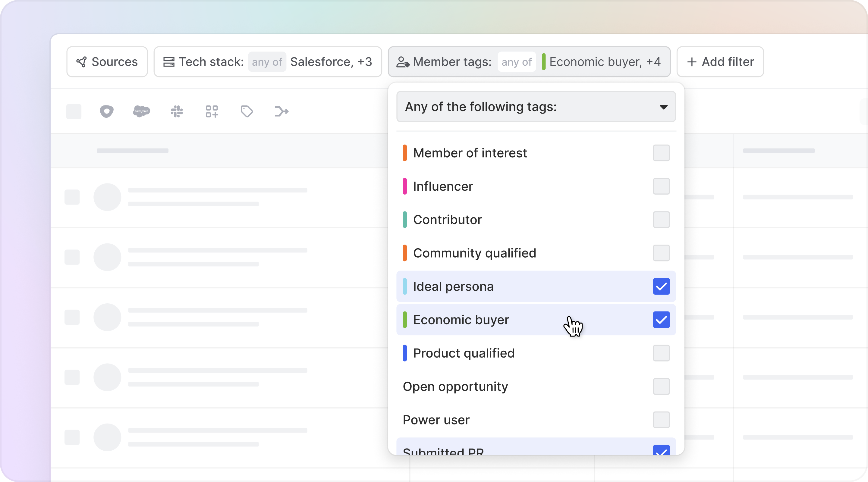Click the Tech stack server icon

point(169,62)
